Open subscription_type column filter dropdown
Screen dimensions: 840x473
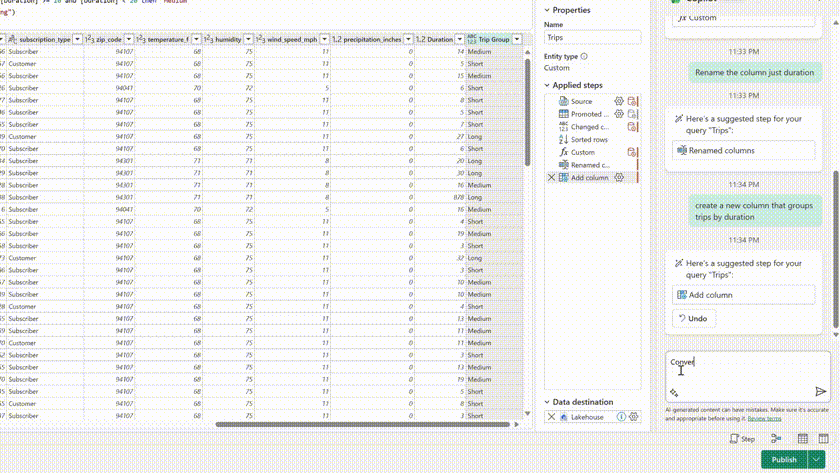click(x=77, y=39)
